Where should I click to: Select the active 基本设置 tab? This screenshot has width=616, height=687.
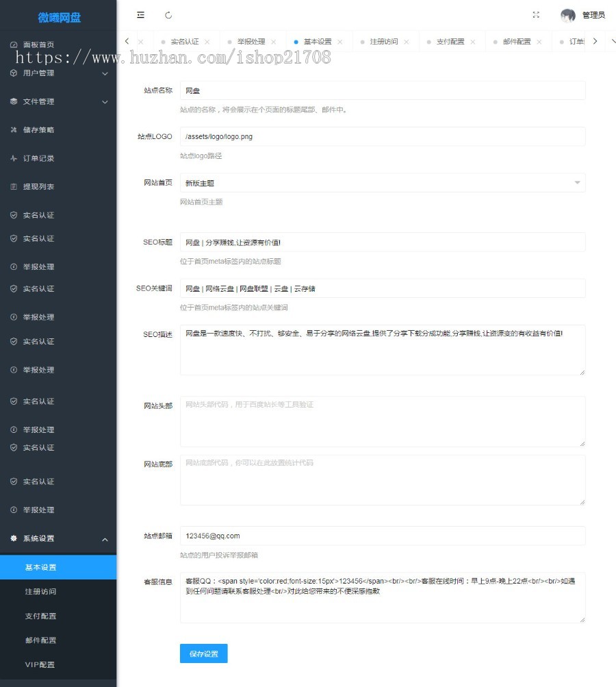click(x=318, y=42)
